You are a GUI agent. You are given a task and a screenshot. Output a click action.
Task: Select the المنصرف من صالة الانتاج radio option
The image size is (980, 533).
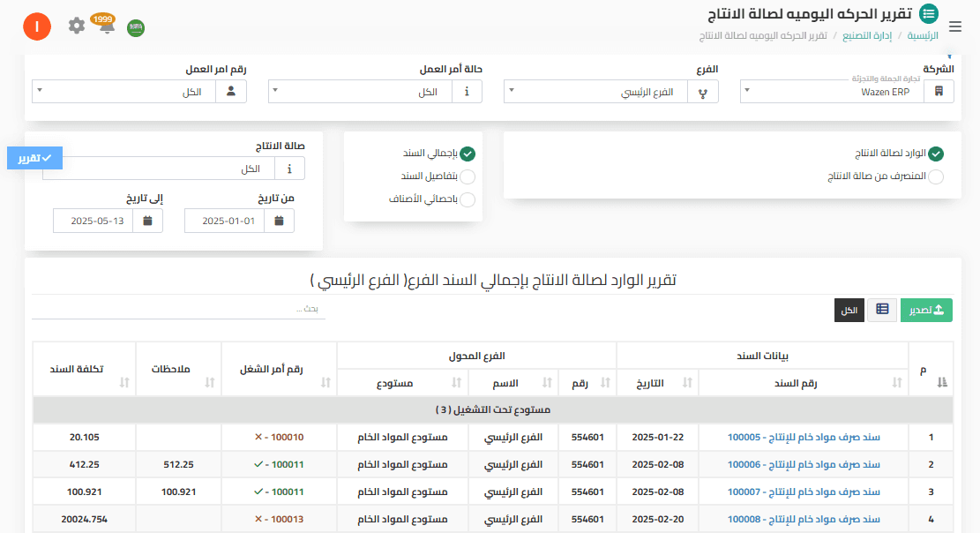(x=937, y=176)
